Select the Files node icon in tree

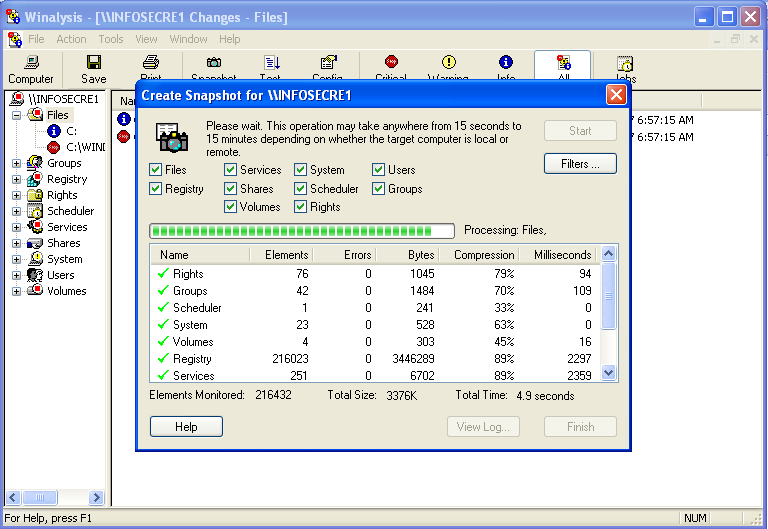pyautogui.click(x=35, y=115)
